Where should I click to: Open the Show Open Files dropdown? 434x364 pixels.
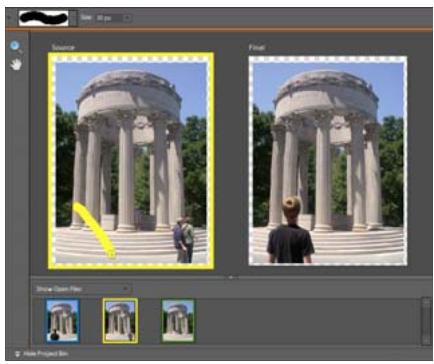point(82,289)
